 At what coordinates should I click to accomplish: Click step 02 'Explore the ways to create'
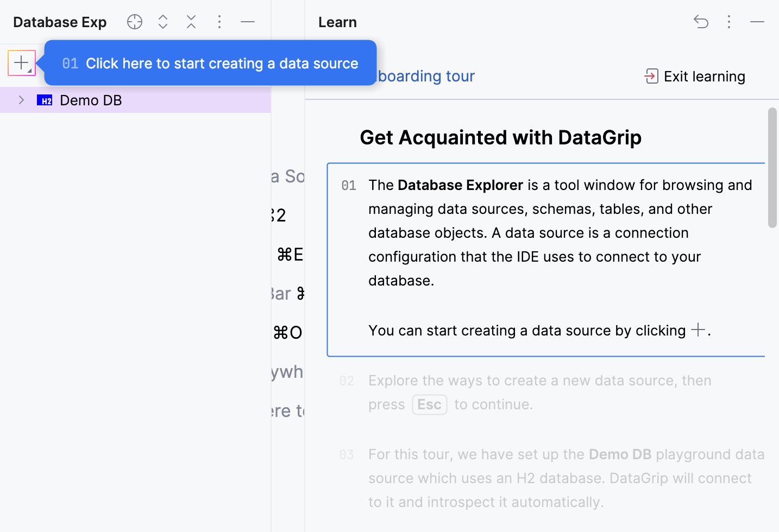pos(539,392)
